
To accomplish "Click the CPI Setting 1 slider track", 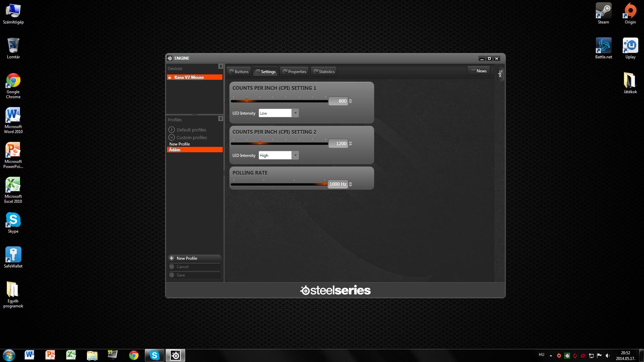I will [288, 101].
